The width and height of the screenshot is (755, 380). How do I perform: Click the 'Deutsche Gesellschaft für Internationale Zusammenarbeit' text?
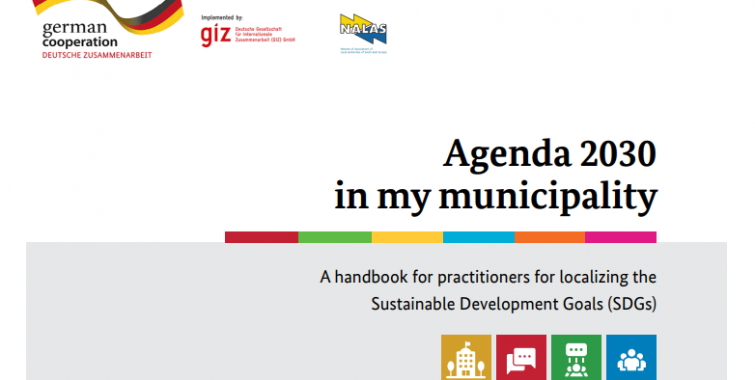(x=265, y=35)
